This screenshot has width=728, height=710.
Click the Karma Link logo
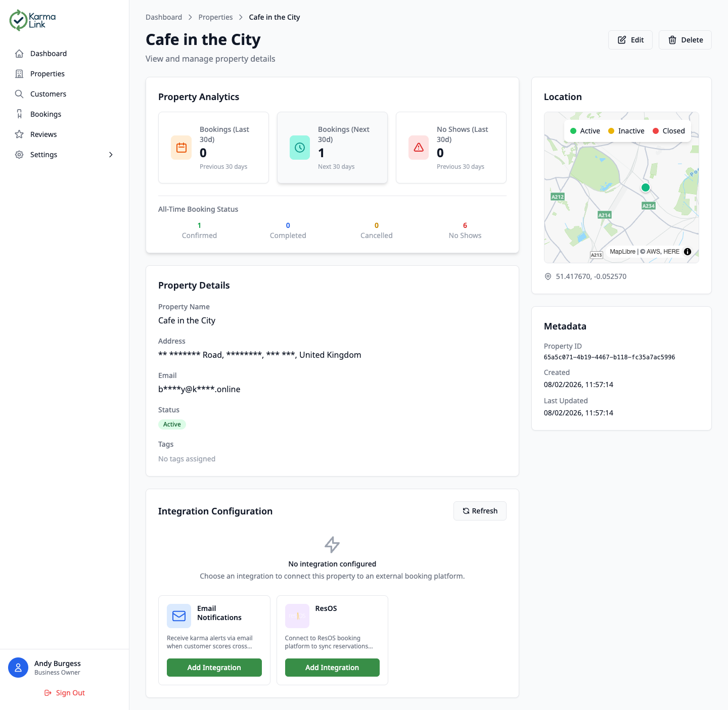pos(32,20)
